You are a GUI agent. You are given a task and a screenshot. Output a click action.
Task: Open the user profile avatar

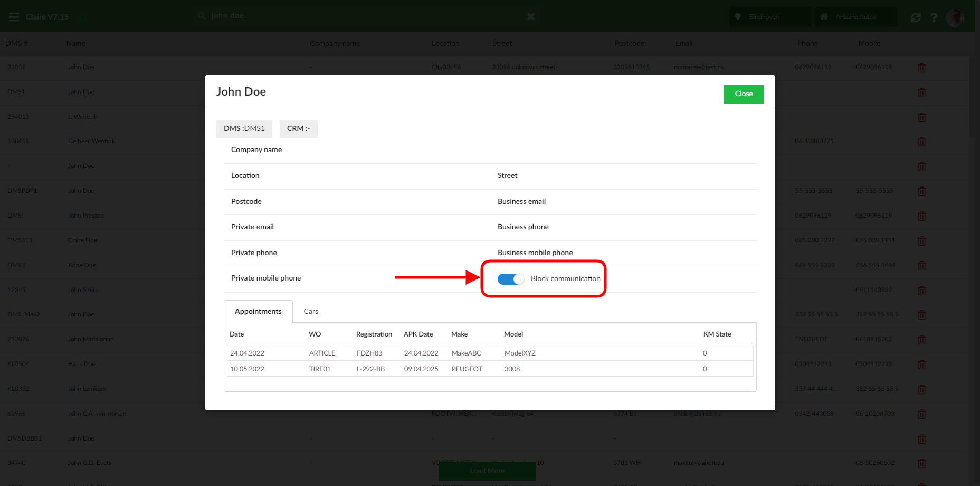tap(955, 17)
